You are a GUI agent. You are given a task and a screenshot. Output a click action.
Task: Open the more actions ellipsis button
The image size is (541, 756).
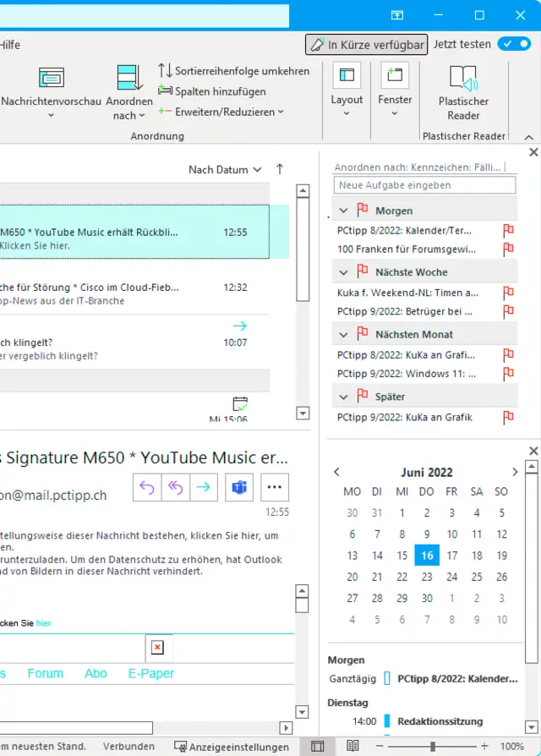[x=275, y=487]
